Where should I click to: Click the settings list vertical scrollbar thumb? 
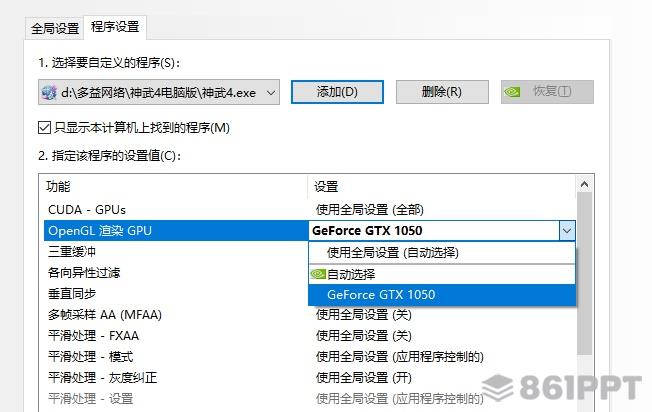click(x=585, y=274)
